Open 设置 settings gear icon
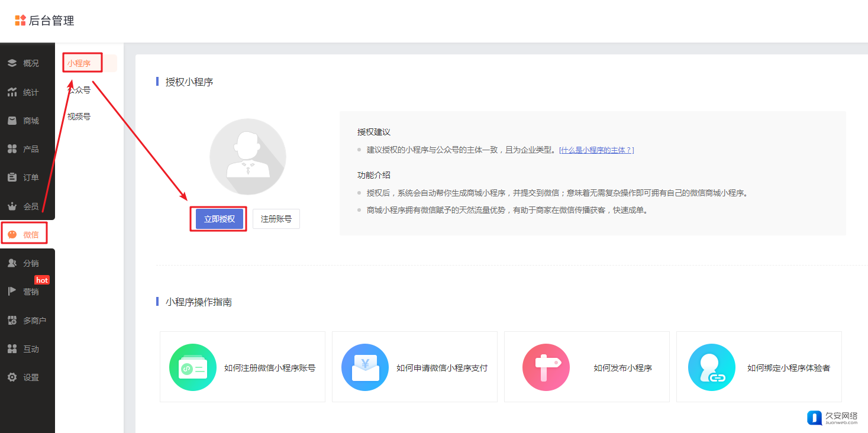The height and width of the screenshot is (433, 868). [x=12, y=377]
